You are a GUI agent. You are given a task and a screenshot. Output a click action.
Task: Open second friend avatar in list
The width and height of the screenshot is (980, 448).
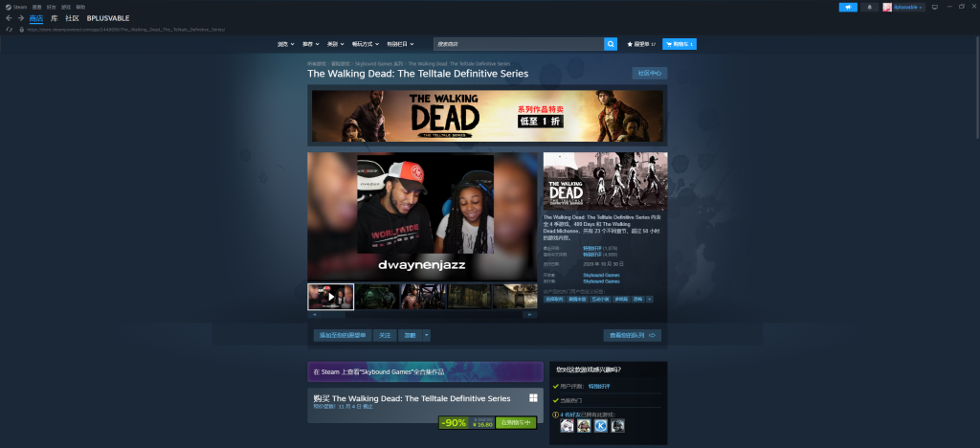click(x=584, y=426)
